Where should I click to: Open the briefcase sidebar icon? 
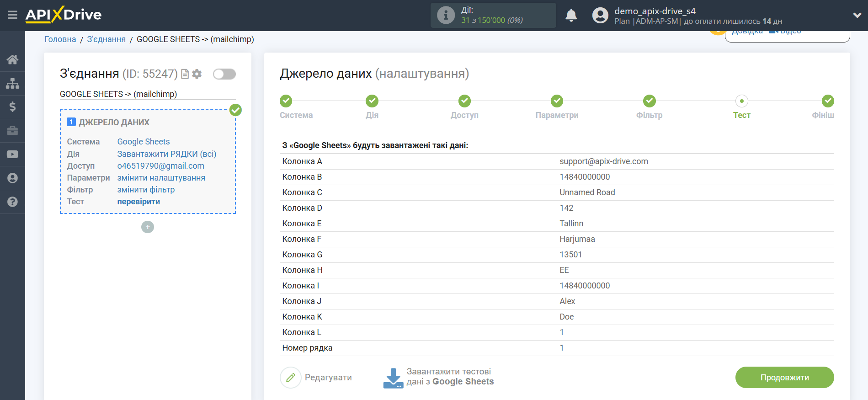pos(12,131)
